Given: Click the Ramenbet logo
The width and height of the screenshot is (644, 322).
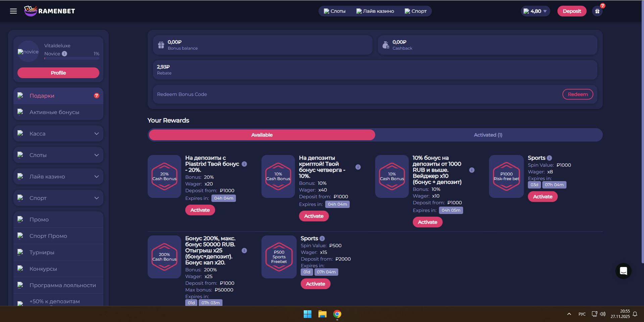Looking at the screenshot, I should coord(50,11).
